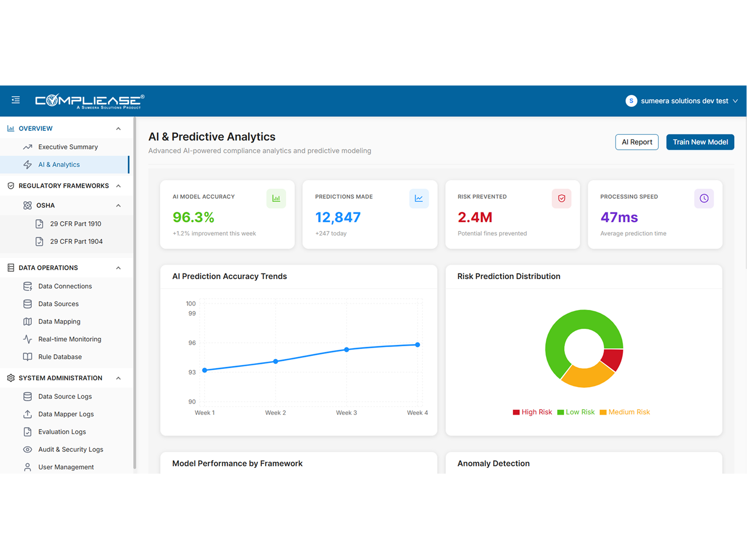The height and width of the screenshot is (560, 747).
Task: Click the shield icon on Risk Prevented card
Action: (562, 198)
